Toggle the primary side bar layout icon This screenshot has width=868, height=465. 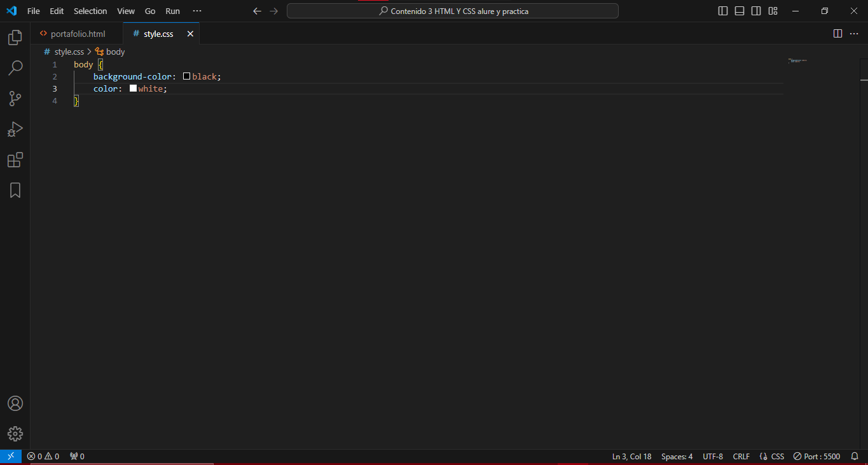[x=723, y=11]
